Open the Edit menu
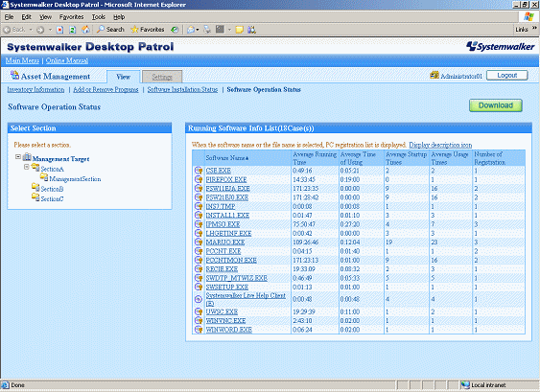This screenshot has height=392, width=540. 26,17
